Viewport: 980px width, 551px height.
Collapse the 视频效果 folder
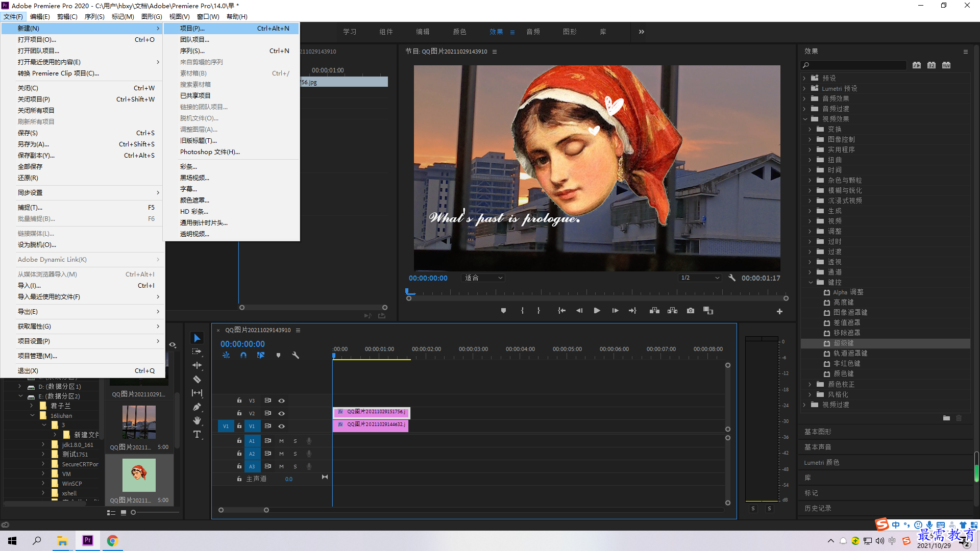(805, 119)
